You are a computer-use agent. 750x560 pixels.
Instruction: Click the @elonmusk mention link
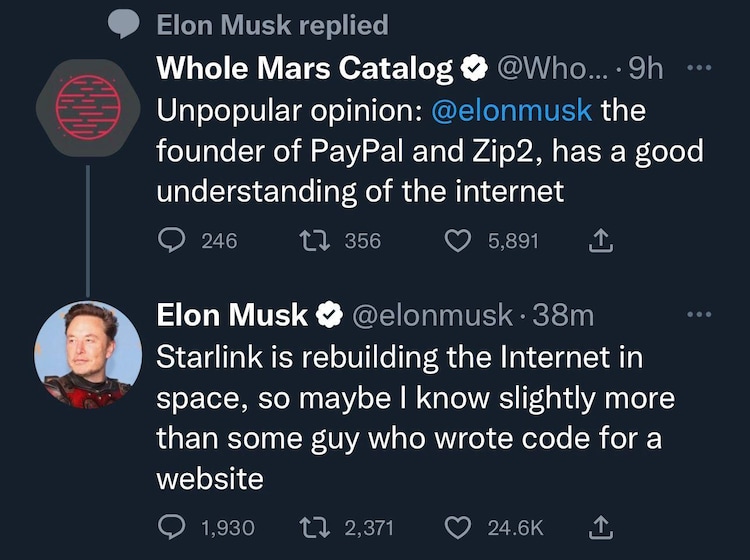point(511,109)
